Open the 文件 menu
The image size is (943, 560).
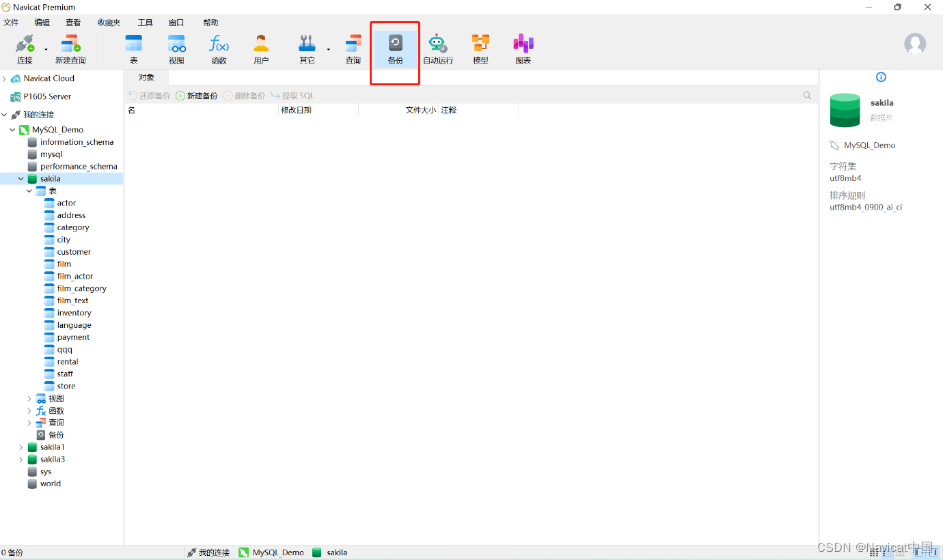pos(11,23)
